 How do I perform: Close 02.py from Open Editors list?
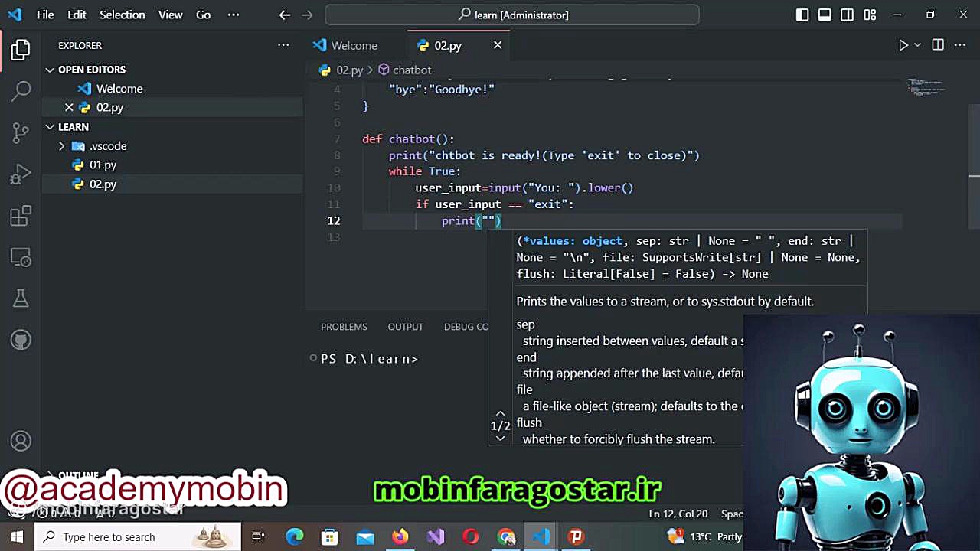69,108
